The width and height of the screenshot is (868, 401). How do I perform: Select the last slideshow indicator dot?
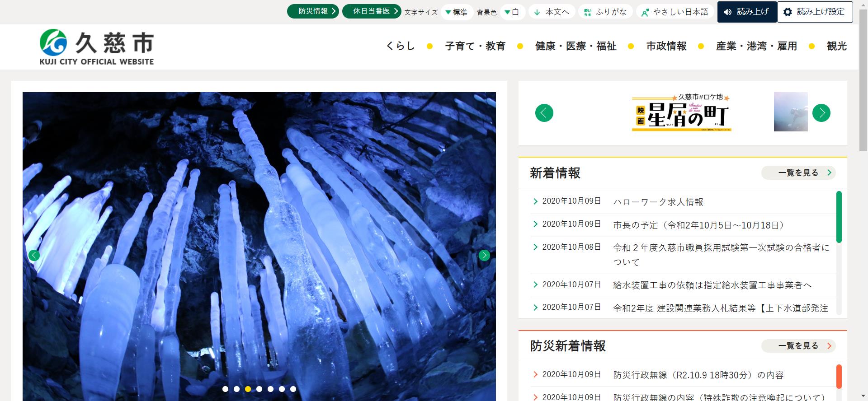click(293, 389)
